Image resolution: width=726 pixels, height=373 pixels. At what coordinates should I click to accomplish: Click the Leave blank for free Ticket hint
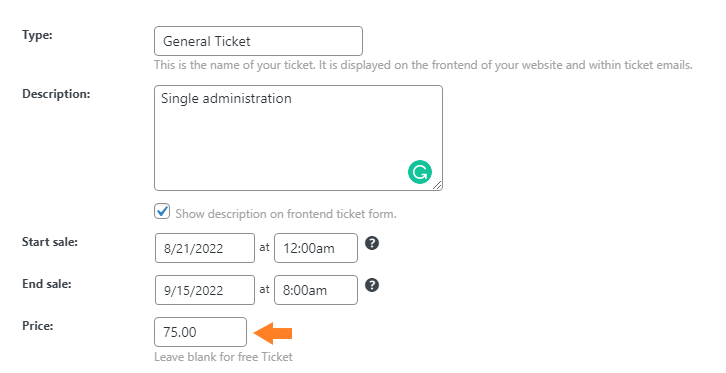pos(224,357)
